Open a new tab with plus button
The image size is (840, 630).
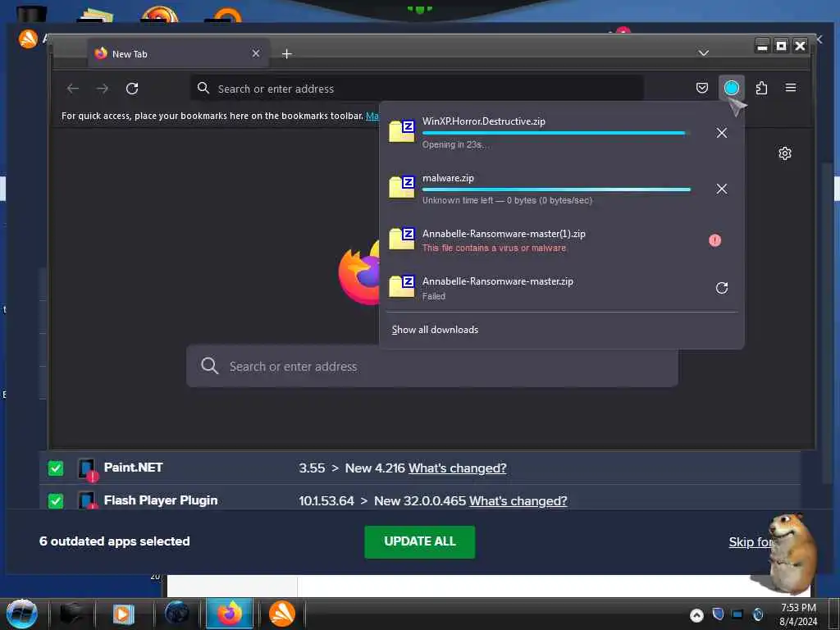(286, 53)
